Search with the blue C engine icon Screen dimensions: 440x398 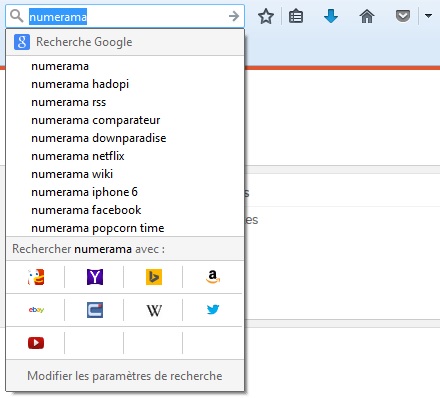point(95,310)
